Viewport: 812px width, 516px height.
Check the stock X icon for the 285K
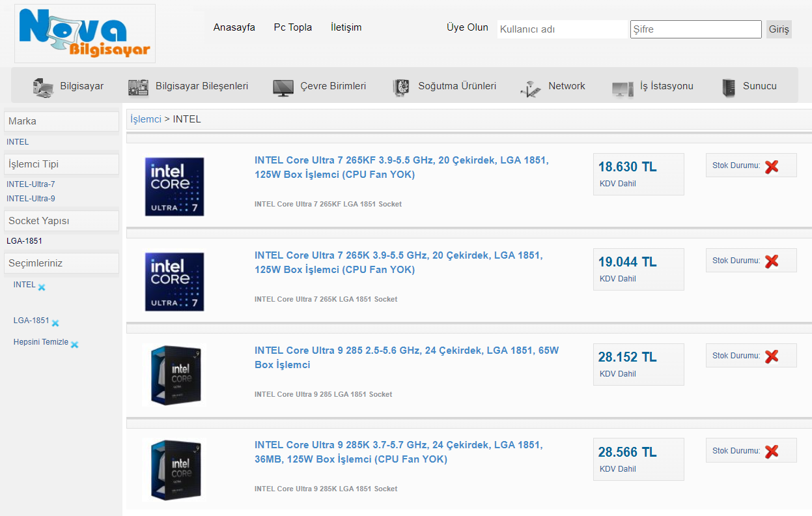[x=772, y=451]
